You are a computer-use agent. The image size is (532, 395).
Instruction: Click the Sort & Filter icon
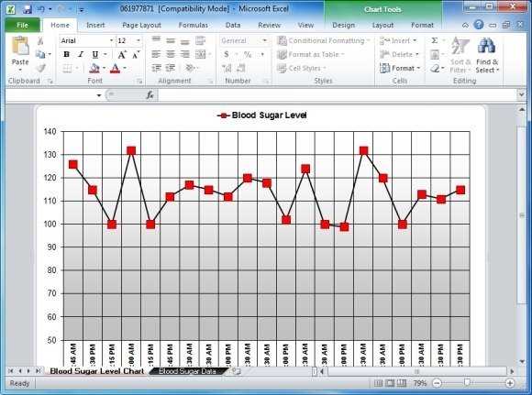[460, 46]
